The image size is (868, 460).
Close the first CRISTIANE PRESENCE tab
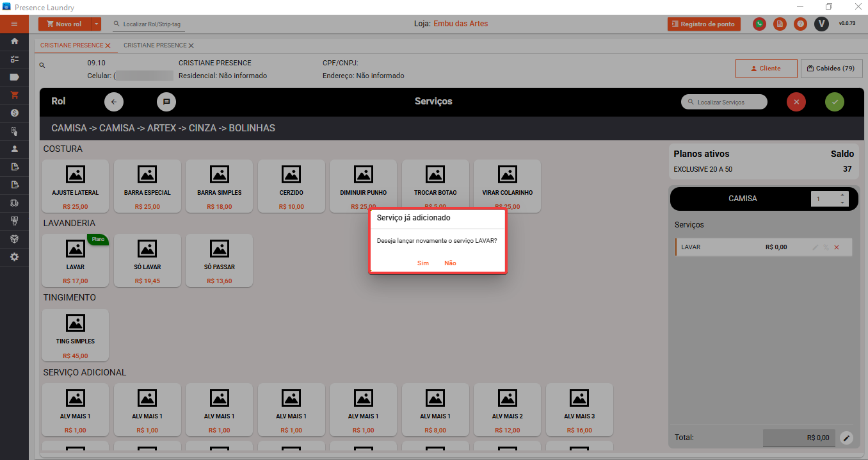[108, 46]
